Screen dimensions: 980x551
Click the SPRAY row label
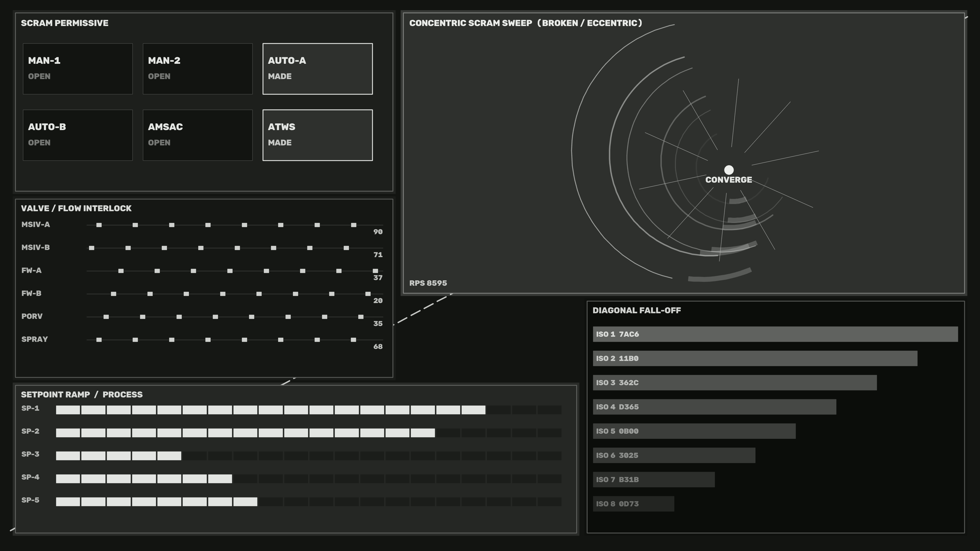tap(34, 339)
